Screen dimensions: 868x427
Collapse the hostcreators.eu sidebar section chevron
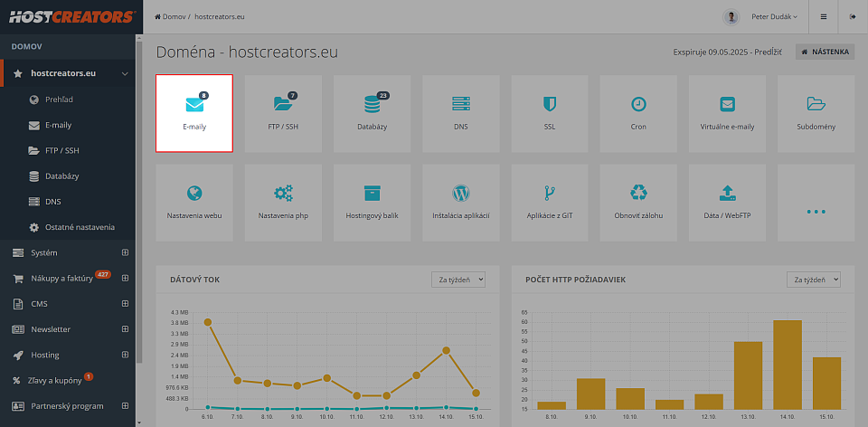[x=125, y=73]
